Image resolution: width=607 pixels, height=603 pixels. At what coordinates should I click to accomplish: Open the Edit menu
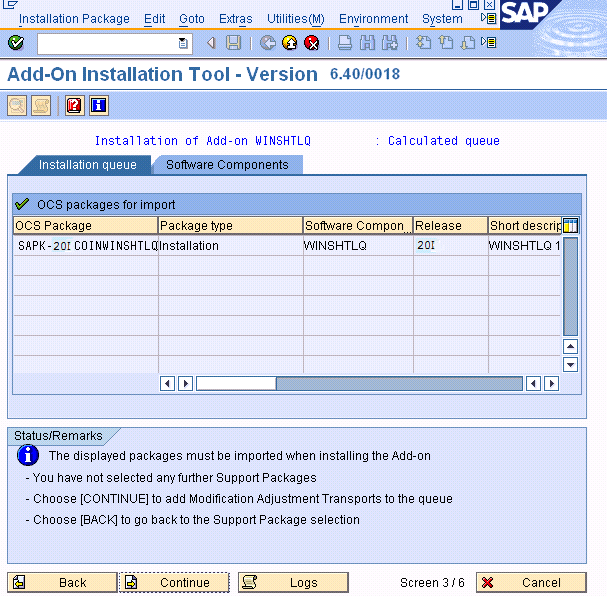tap(154, 19)
